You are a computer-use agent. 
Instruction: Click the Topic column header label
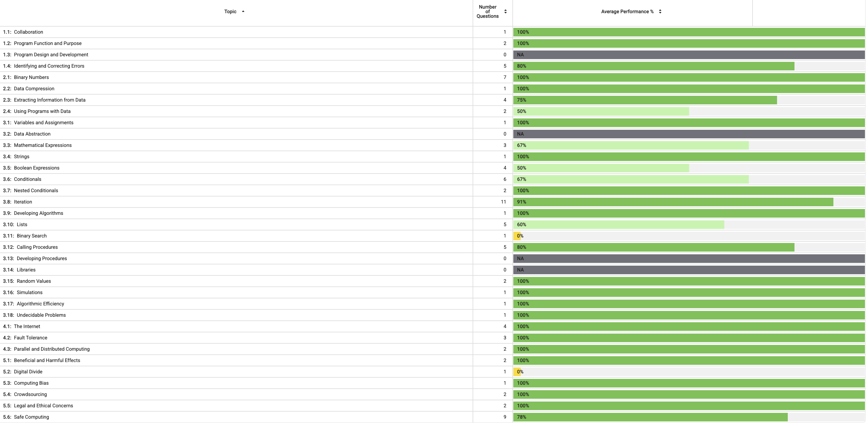(230, 11)
